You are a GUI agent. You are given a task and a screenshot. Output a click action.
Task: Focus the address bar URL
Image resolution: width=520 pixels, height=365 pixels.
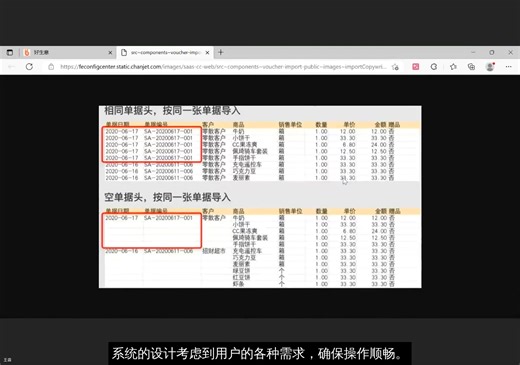point(223,67)
